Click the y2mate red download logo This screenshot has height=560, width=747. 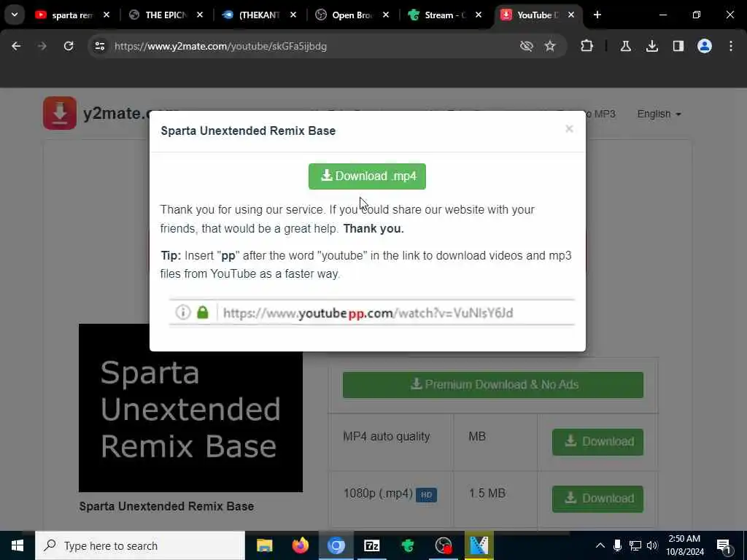[x=60, y=113]
